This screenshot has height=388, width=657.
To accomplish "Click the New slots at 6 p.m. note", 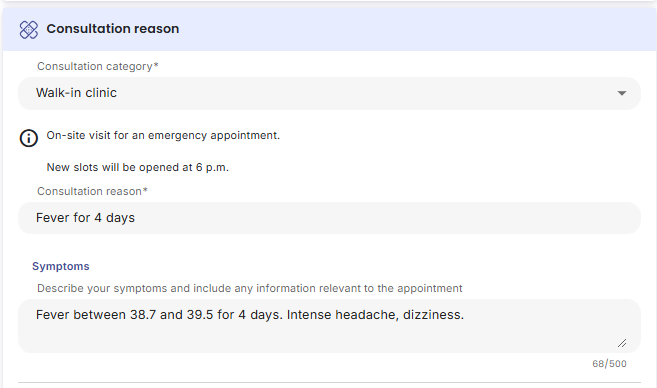I will 137,167.
